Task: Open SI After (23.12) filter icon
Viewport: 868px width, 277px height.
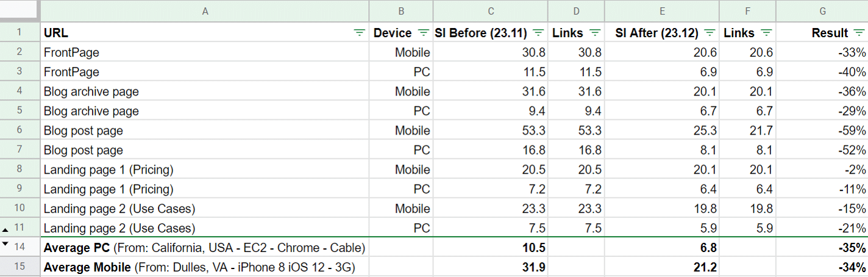Action: coord(710,33)
